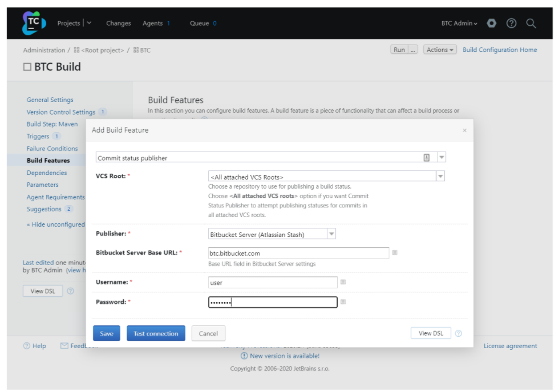Click Administration breadcrumb link
The image size is (559, 392).
pos(44,50)
